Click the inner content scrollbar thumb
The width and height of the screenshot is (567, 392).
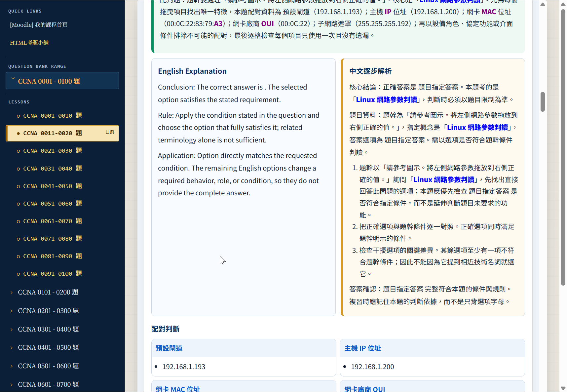(x=543, y=102)
